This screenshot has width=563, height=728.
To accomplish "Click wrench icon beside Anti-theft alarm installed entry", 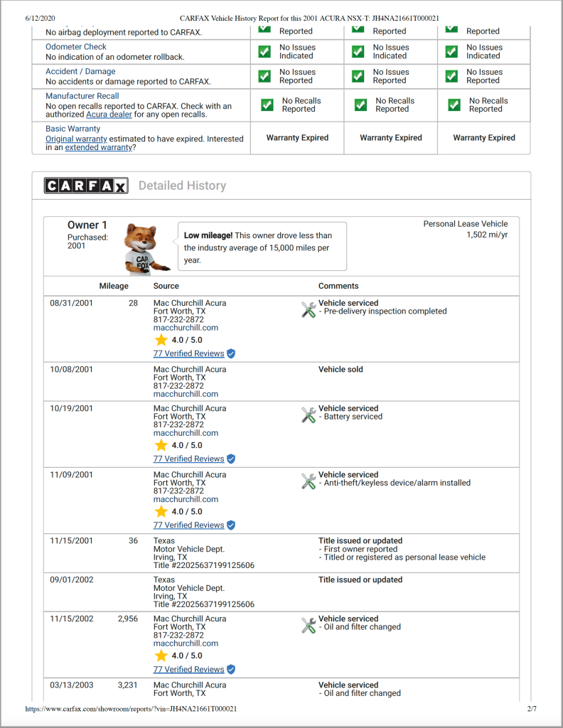I will tap(309, 481).
